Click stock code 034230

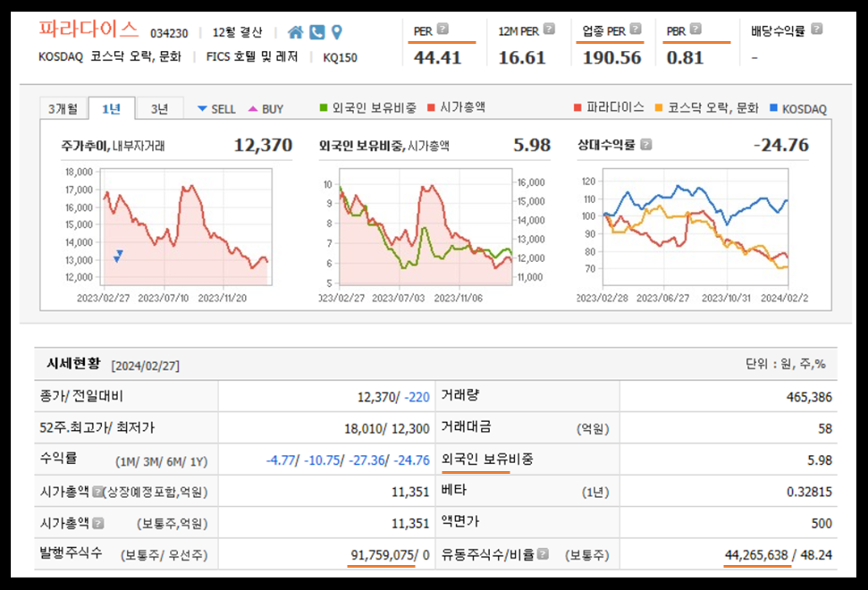169,33
